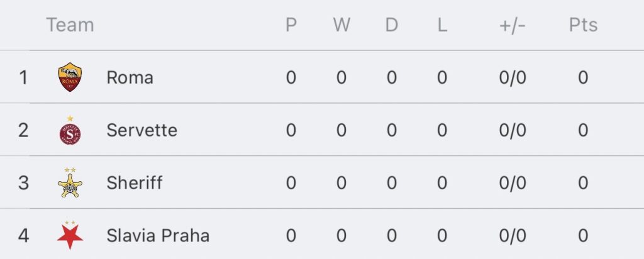Image resolution: width=644 pixels, height=259 pixels.
Task: Sort by the P column header
Action: coord(291,25)
